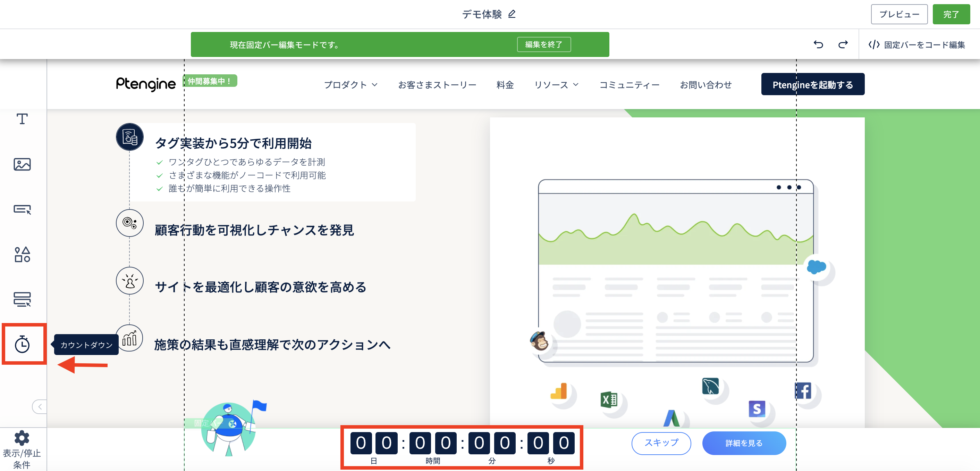Click the Mailchimp monkey icon

(539, 340)
